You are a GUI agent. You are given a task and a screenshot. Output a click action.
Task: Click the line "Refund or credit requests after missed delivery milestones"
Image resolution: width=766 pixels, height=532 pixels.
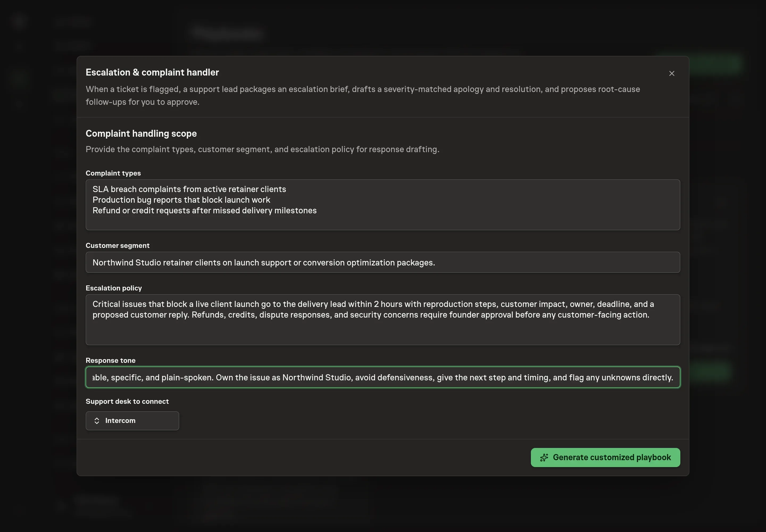(204, 210)
